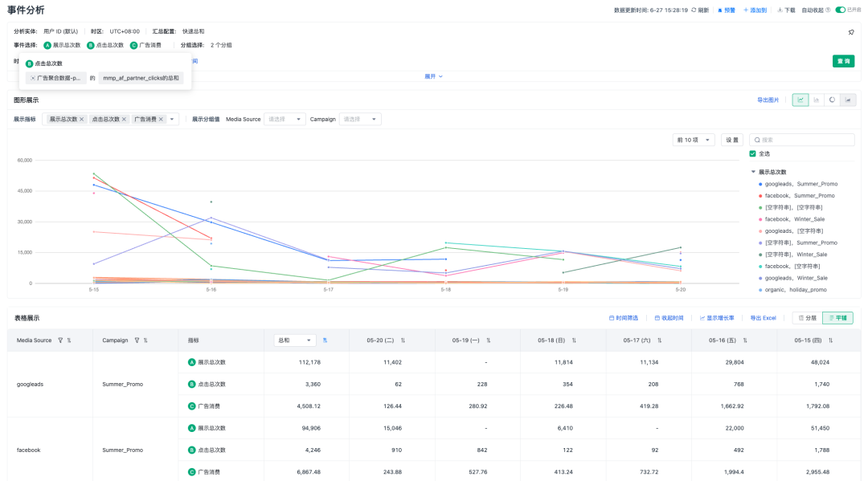
Task: Toggle the 自动收起 switch
Action: tap(841, 10)
